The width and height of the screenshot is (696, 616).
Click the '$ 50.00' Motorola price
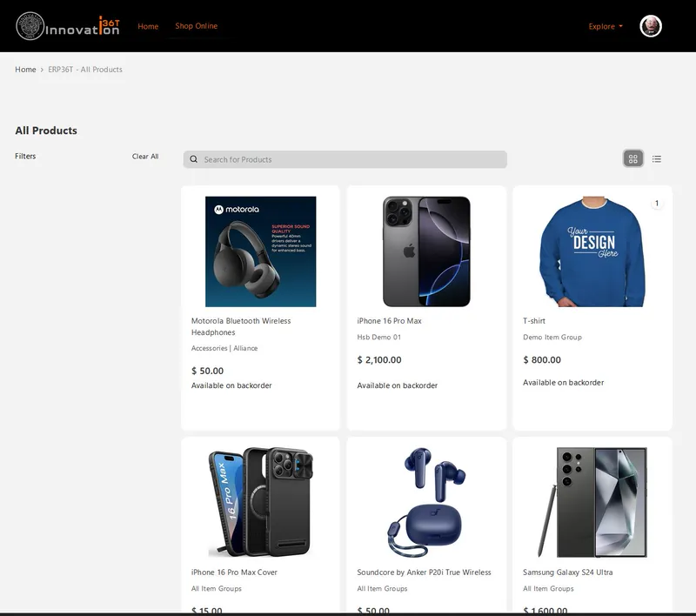tap(207, 371)
